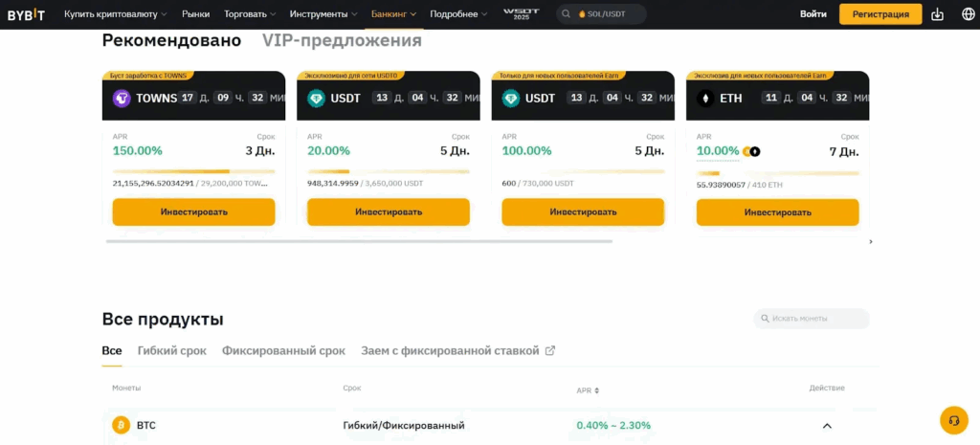Collapse the BTC row chevron
The width and height of the screenshot is (980, 445).
click(x=827, y=426)
